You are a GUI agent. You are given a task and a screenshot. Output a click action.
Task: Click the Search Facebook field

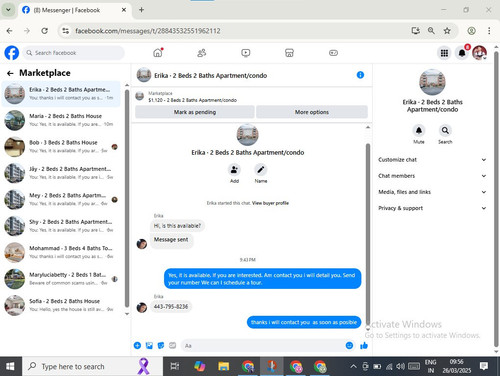point(74,53)
